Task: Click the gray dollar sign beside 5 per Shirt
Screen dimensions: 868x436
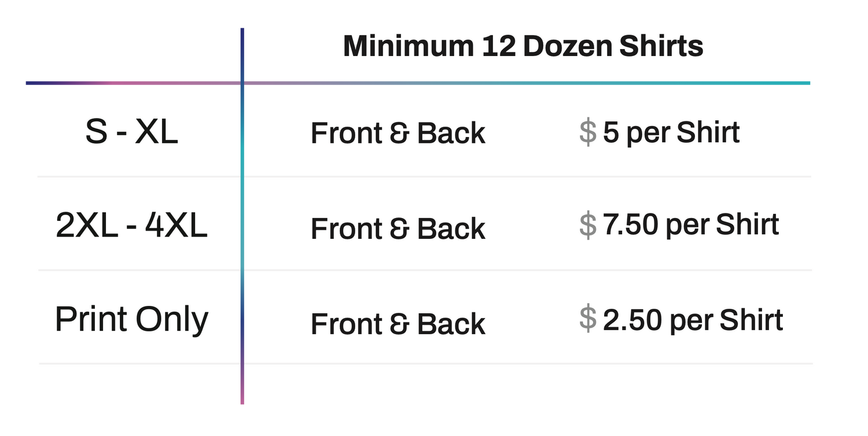Action: (588, 132)
